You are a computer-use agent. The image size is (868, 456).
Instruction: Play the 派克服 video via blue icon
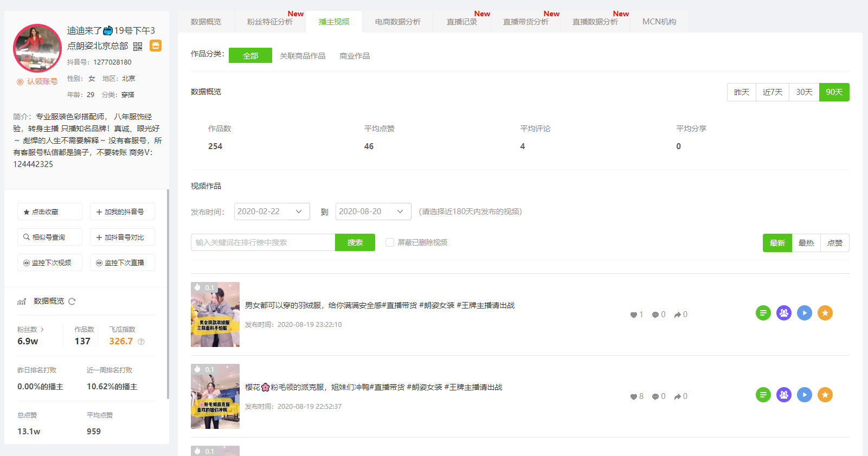805,395
